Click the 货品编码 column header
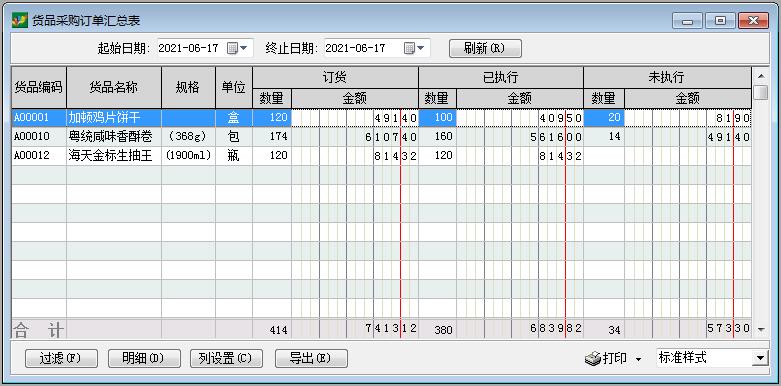 coord(39,88)
